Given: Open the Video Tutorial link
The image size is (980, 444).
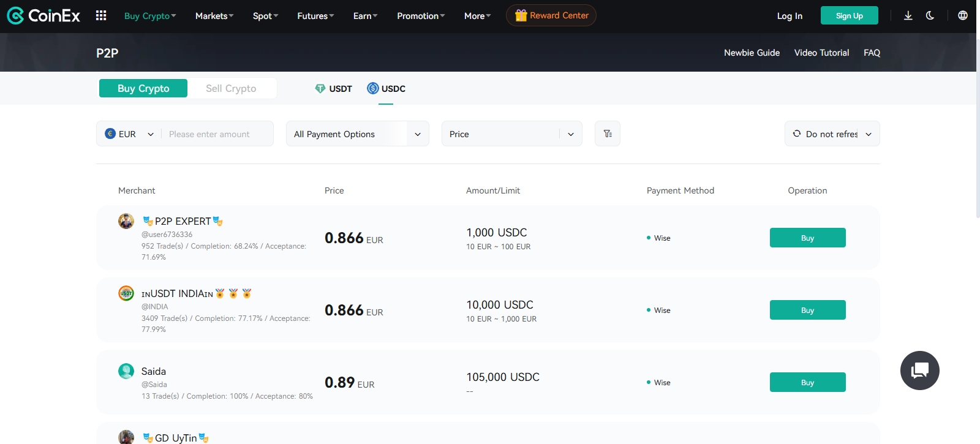Looking at the screenshot, I should [x=822, y=53].
